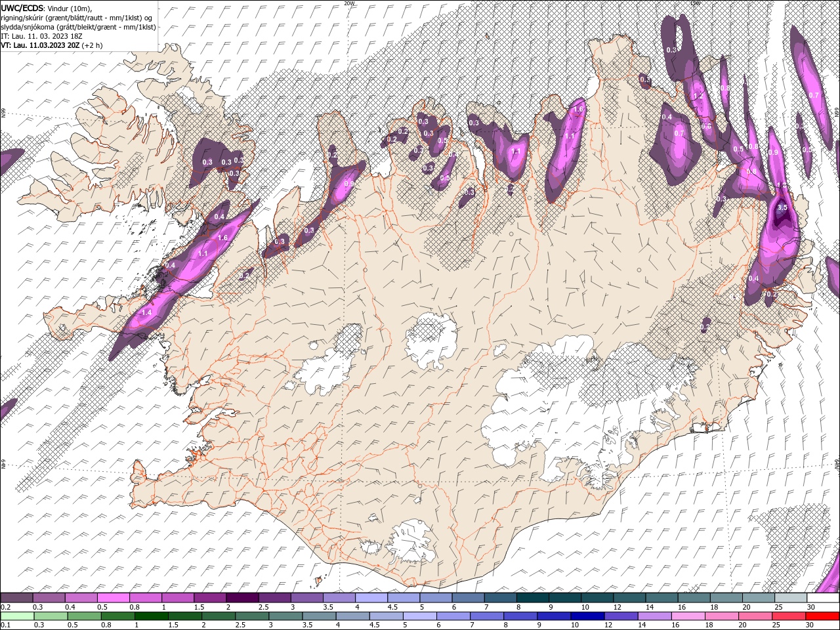Click the 'UWC/ECDS: Vindur (10m)' title text
Viewport: 840px width, 630px height.
click(x=47, y=8)
